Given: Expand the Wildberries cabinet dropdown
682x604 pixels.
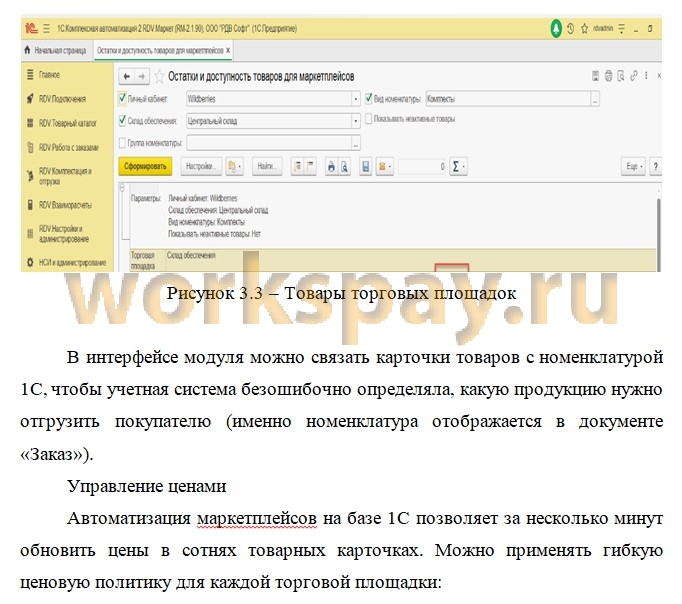Looking at the screenshot, I should pos(356,99).
